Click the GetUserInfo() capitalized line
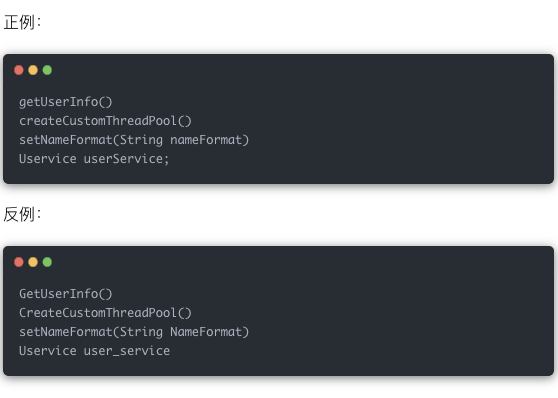 click(66, 294)
